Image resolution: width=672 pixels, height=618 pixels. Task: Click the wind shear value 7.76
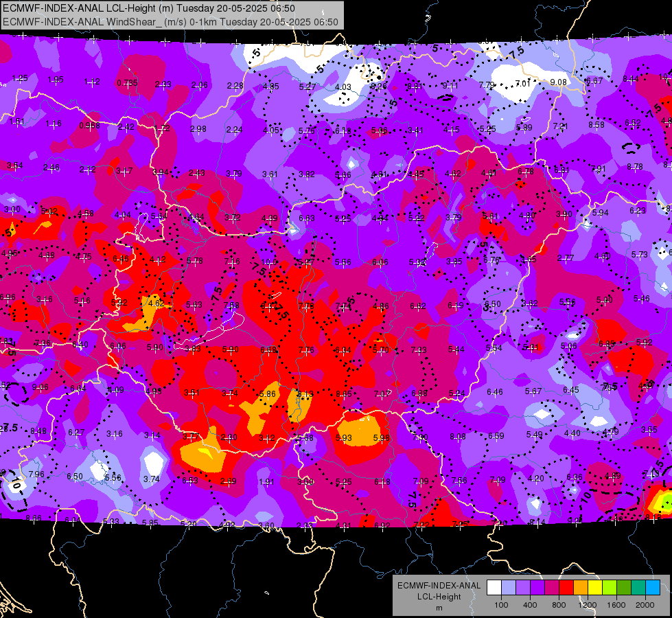pos(306,350)
